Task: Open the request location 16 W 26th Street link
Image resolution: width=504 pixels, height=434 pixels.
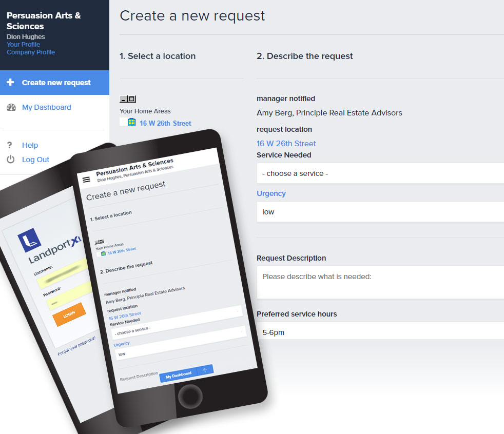Action: click(x=286, y=144)
